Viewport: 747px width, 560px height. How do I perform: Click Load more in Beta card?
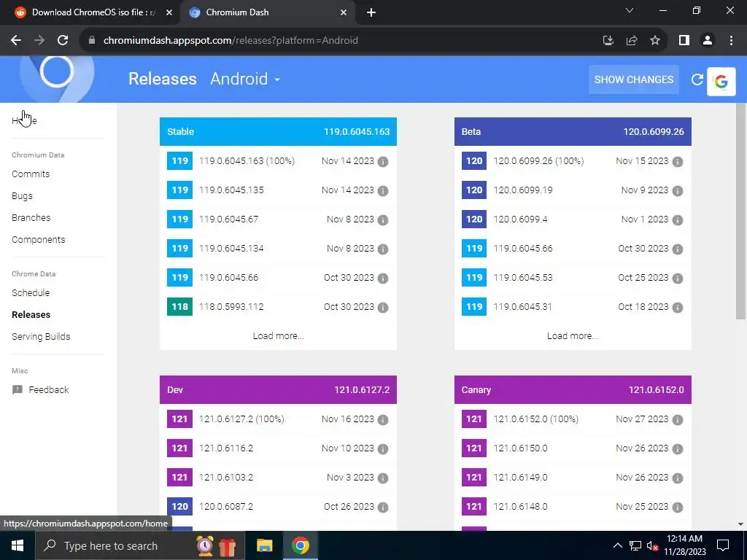[573, 336]
